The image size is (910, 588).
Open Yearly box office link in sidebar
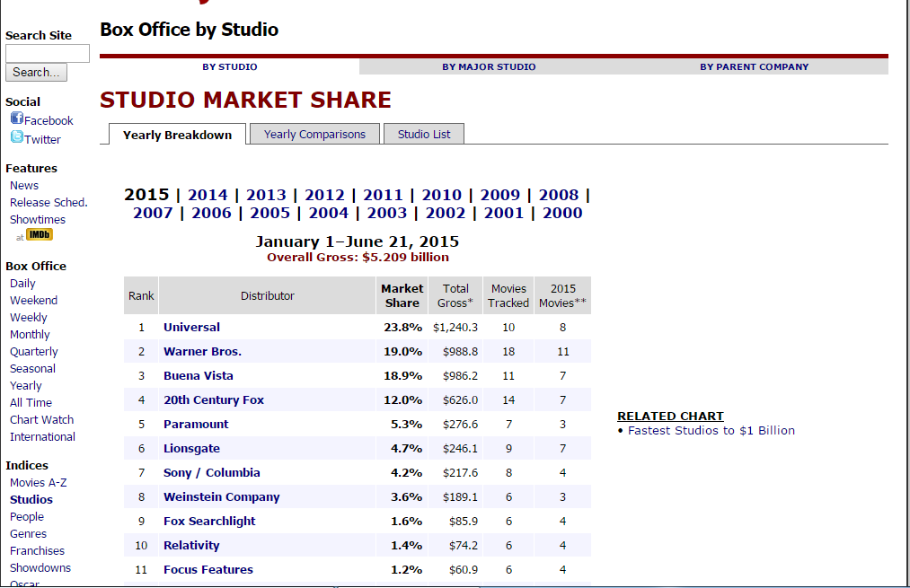[x=25, y=386]
